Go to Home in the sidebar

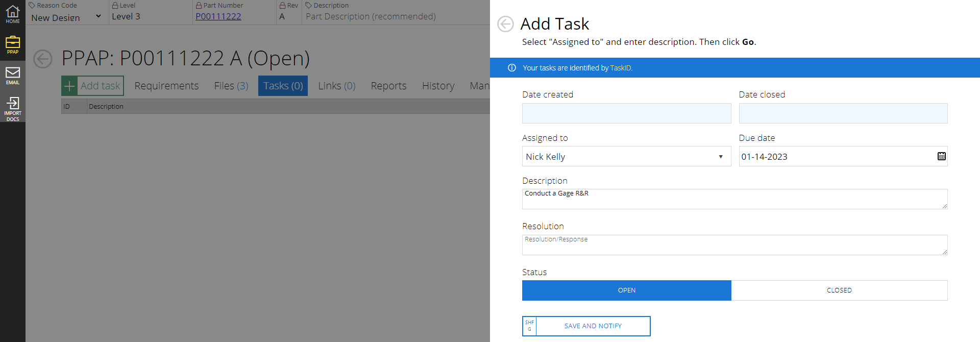point(13,14)
